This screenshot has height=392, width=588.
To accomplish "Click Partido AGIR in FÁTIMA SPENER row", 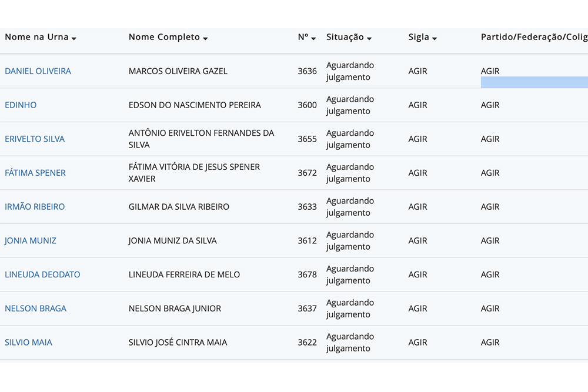I will pos(490,173).
